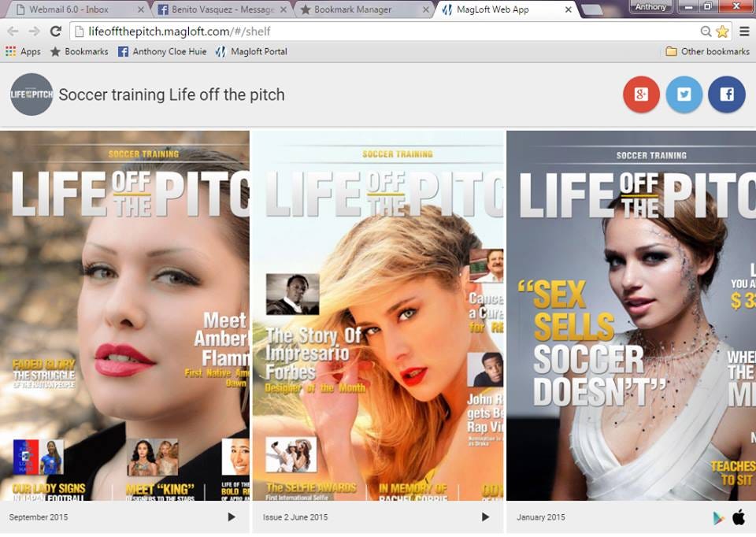Open the January 2015 magazine cover

click(631, 316)
